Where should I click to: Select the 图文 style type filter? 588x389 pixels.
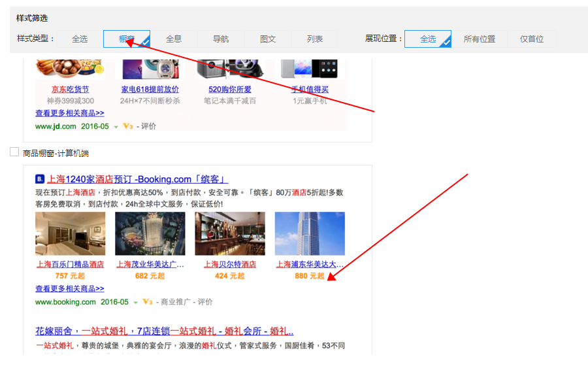pos(268,39)
